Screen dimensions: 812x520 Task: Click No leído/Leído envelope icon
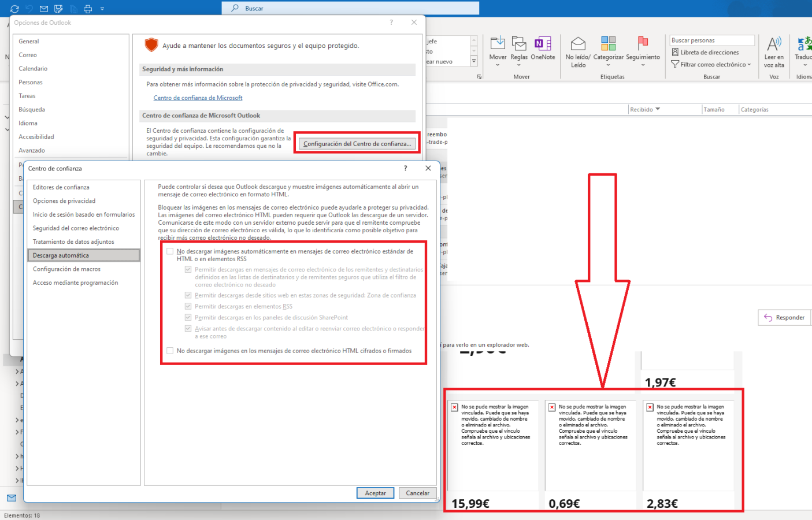point(578,44)
